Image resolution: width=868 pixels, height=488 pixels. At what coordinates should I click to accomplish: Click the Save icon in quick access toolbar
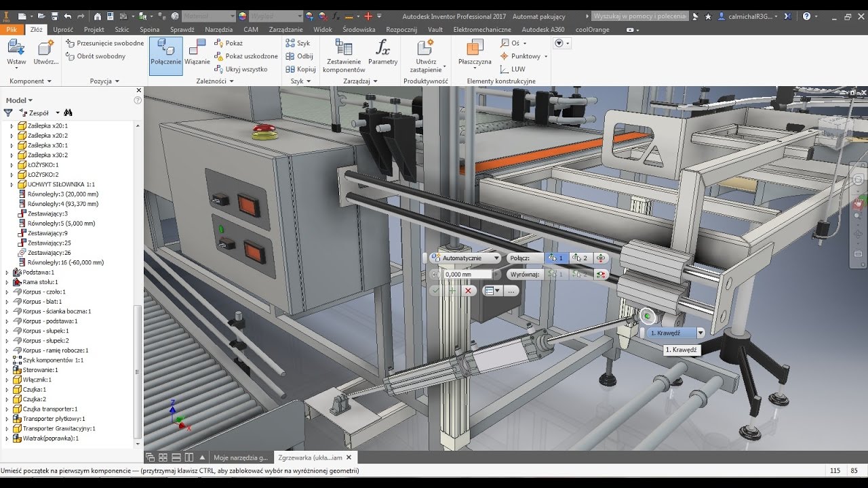coord(54,16)
